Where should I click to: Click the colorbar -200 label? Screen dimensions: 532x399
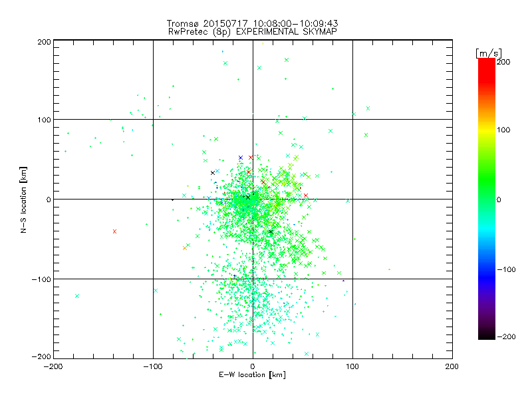[x=506, y=336]
